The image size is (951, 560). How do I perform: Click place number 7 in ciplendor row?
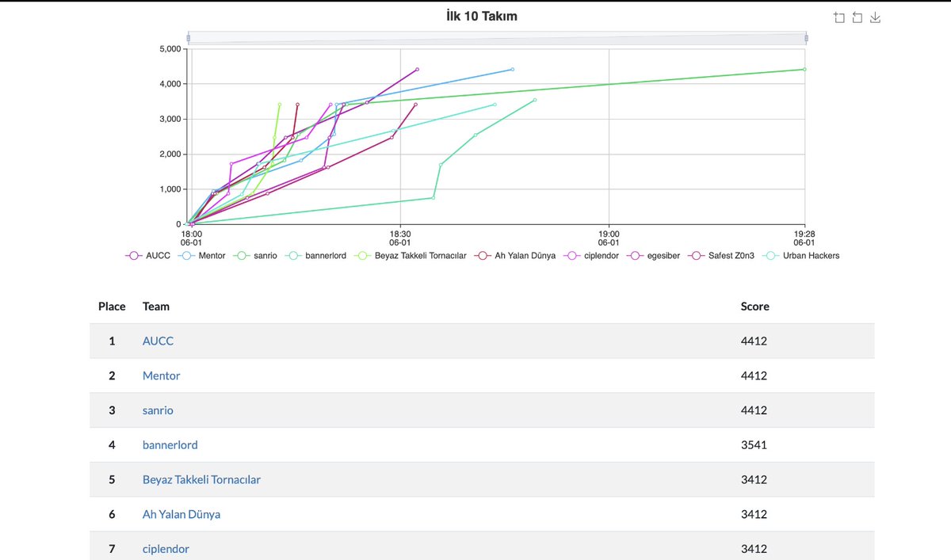pos(112,549)
